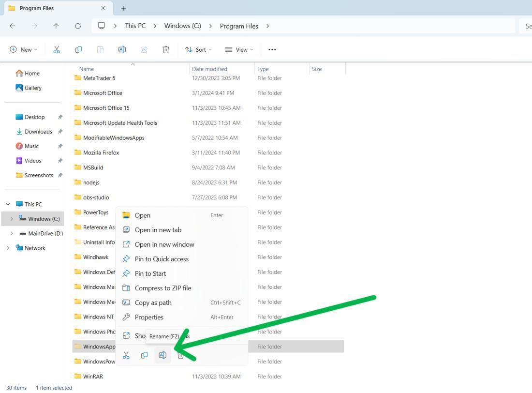Click the Cut icon in the toolbar
The image size is (532, 393).
click(56, 49)
